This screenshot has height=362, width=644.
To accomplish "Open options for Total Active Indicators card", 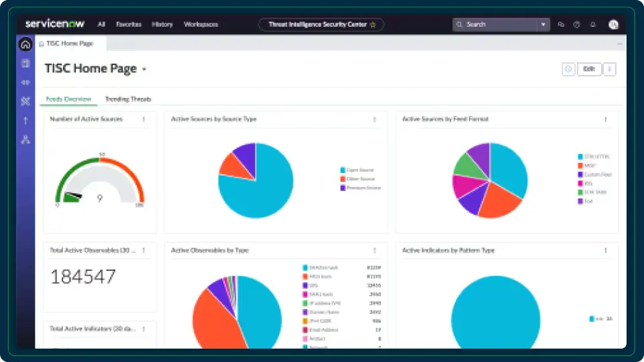I will click(144, 329).
